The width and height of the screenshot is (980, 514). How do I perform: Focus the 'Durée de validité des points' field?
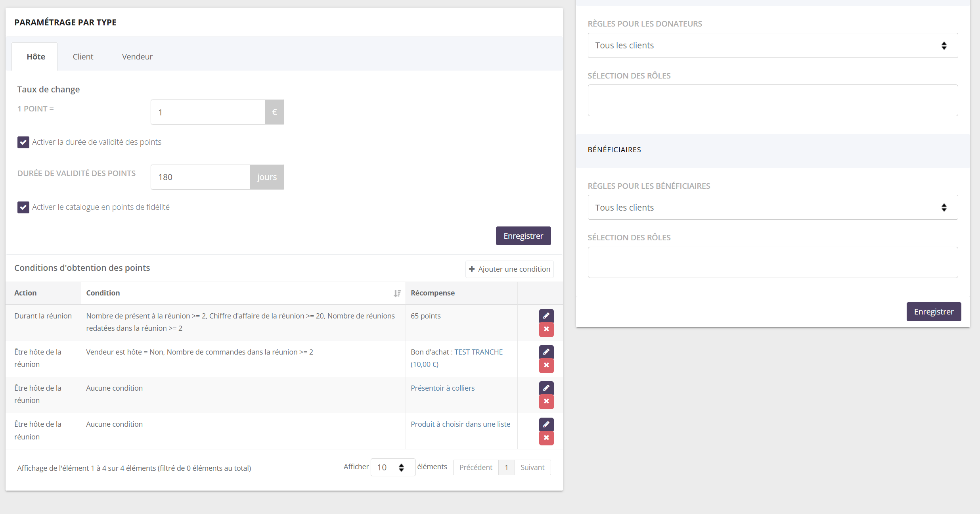[200, 177]
